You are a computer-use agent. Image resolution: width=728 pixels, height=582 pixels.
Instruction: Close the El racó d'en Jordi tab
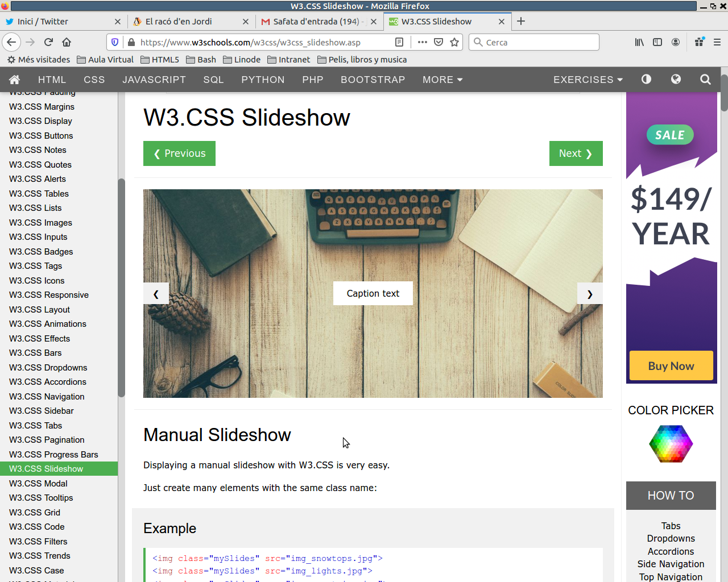pos(246,22)
